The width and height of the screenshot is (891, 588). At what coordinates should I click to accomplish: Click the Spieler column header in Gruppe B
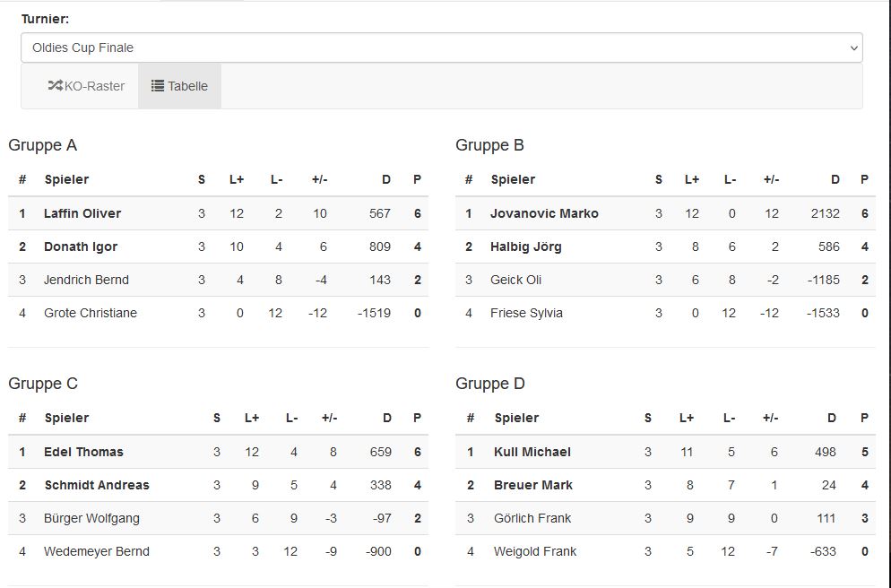513,179
